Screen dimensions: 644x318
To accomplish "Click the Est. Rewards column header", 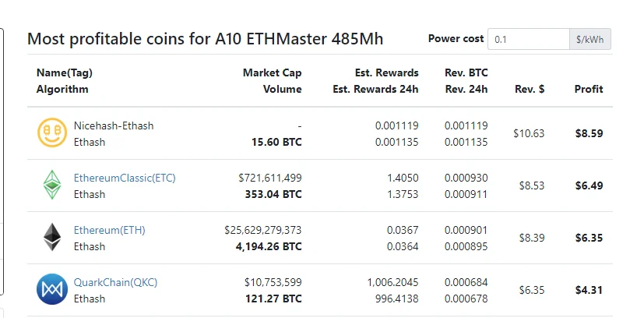I will 386,72.
